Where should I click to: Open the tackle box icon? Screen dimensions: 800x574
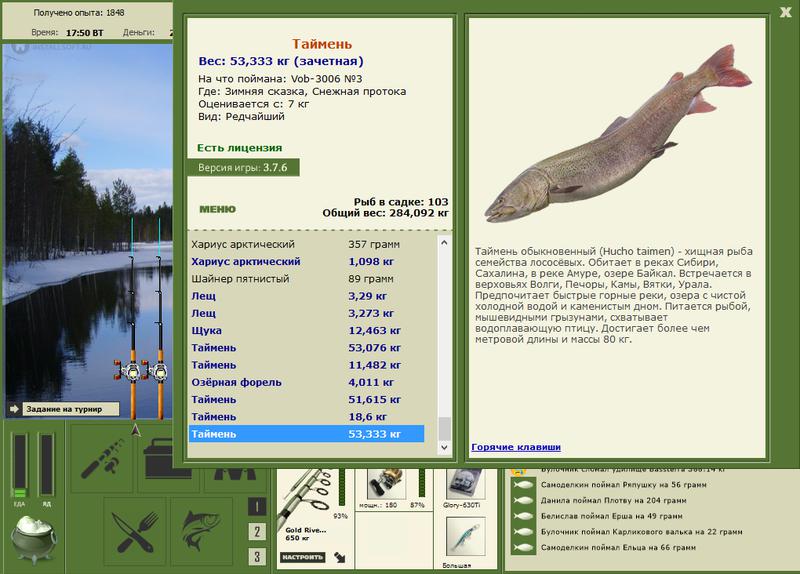[x=168, y=458]
